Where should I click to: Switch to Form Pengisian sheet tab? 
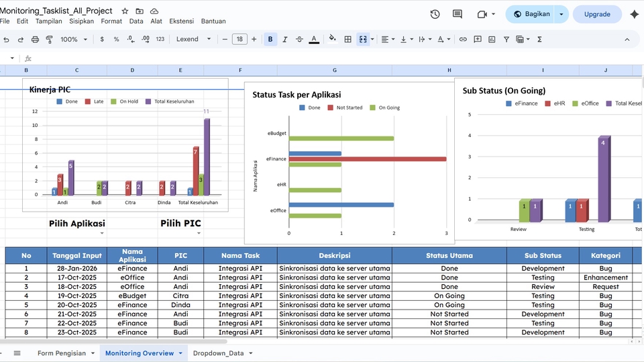click(x=62, y=353)
